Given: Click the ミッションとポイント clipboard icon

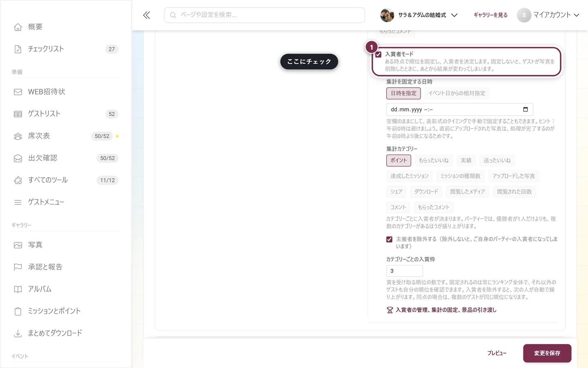Looking at the screenshot, I should tap(18, 312).
